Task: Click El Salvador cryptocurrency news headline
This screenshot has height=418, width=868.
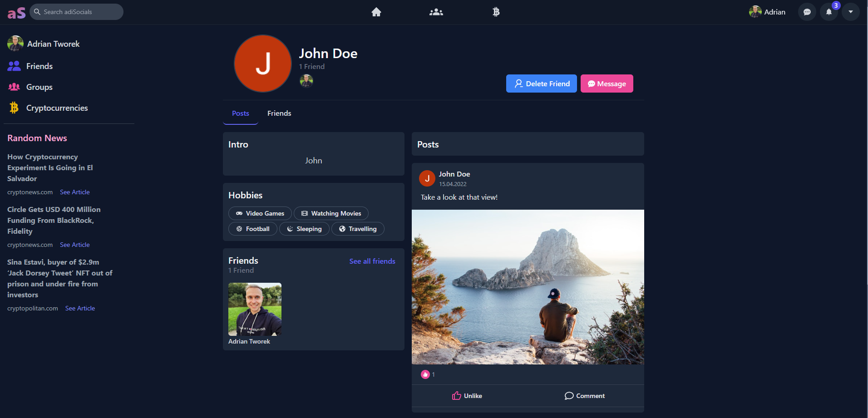Action: (50, 168)
